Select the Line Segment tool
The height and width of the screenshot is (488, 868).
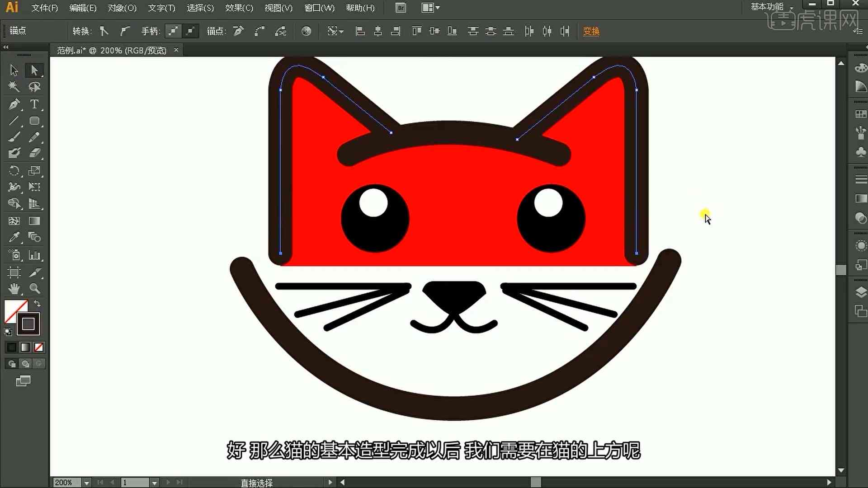[14, 121]
